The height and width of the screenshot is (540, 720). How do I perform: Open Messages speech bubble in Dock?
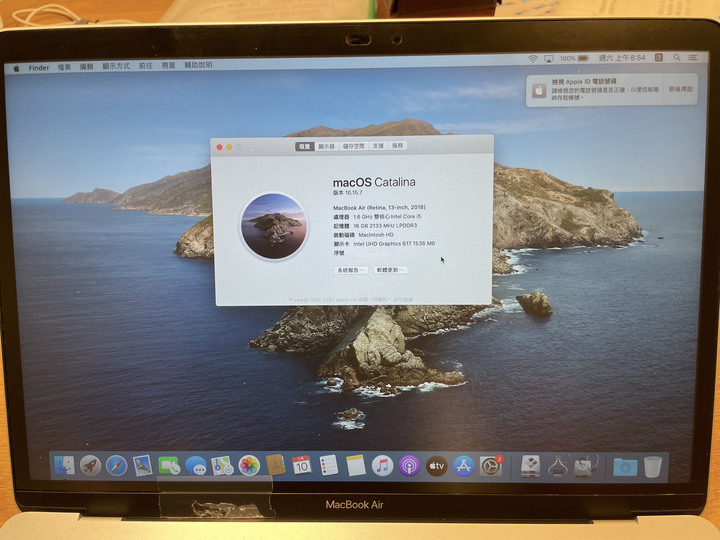[x=196, y=467]
